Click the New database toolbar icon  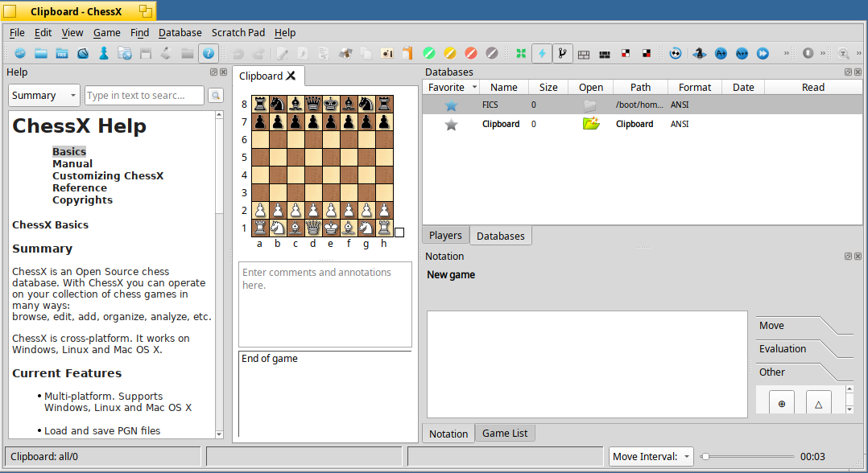click(x=20, y=53)
